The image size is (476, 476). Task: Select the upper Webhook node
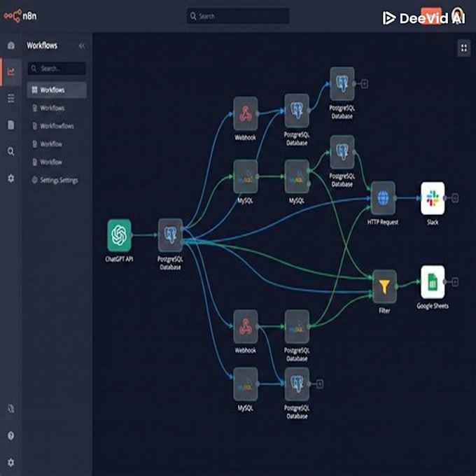click(246, 113)
